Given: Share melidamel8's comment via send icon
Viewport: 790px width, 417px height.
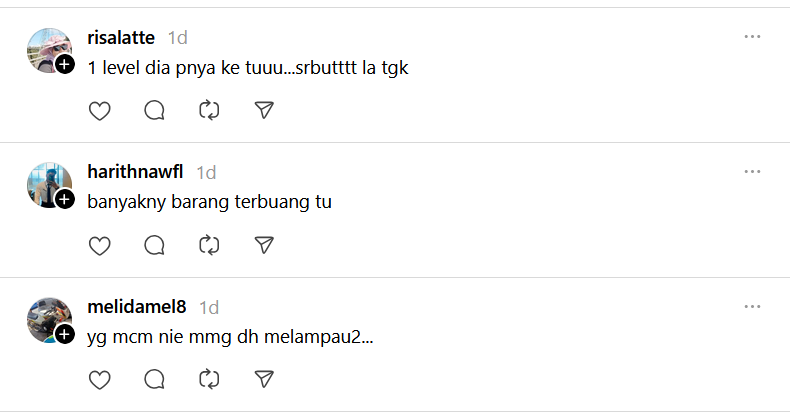Looking at the screenshot, I should 264,379.
